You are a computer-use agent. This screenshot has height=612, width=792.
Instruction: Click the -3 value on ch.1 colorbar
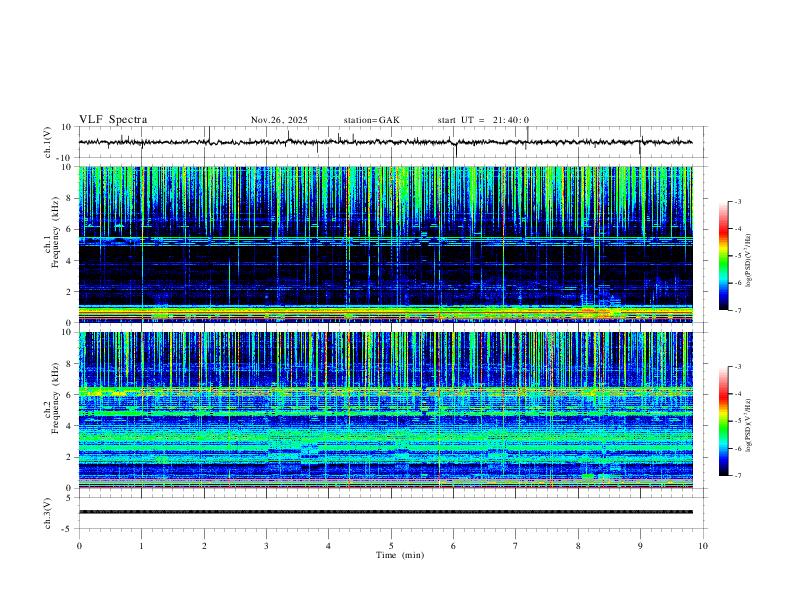(x=737, y=201)
